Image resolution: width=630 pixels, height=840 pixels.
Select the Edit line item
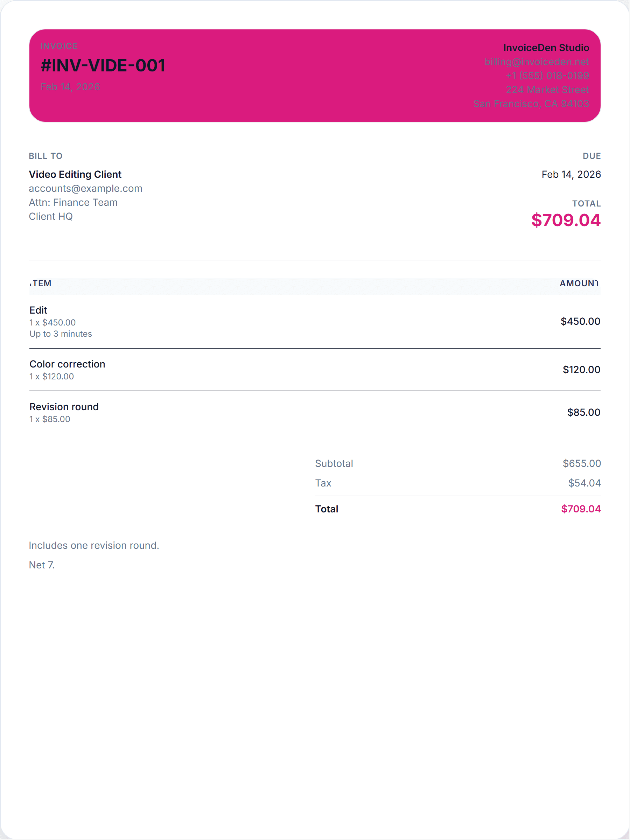38,310
